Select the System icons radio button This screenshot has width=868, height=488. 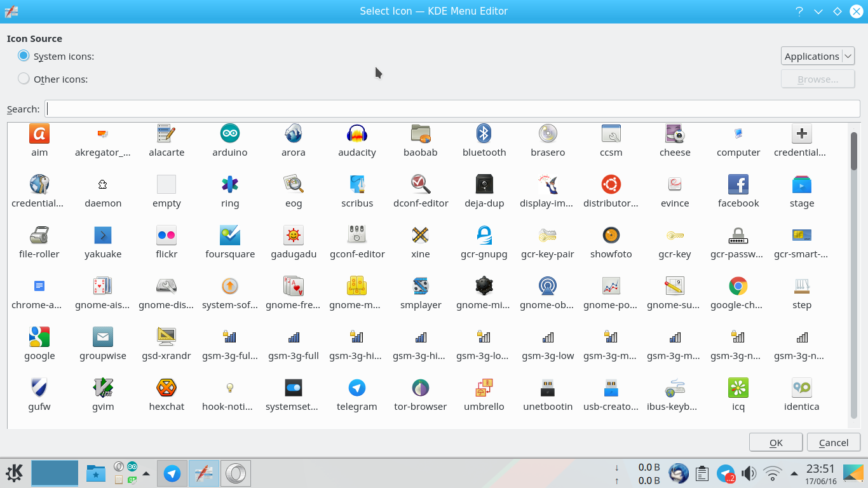tap(23, 56)
